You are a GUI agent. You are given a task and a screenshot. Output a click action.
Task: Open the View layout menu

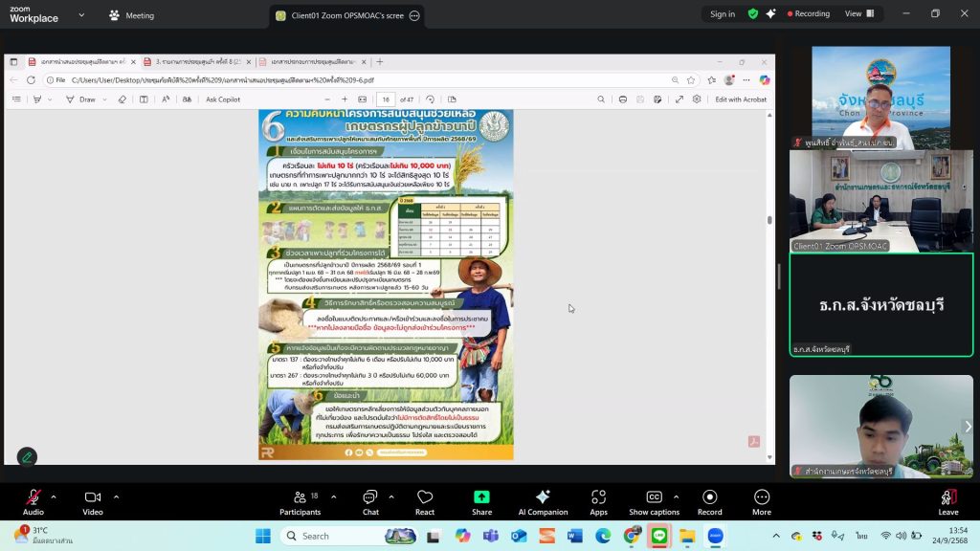(857, 14)
